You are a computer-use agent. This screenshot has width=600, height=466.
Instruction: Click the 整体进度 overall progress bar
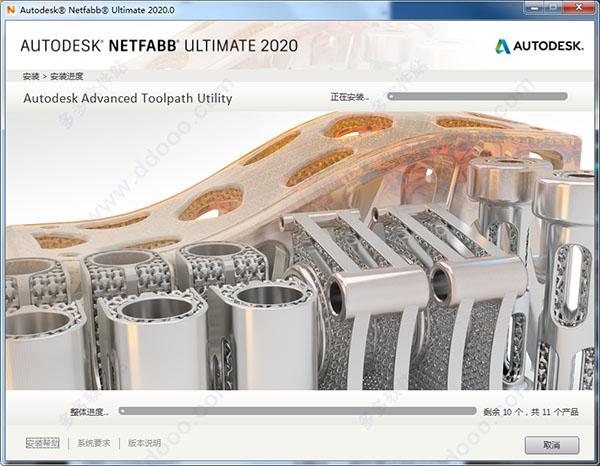(297, 411)
